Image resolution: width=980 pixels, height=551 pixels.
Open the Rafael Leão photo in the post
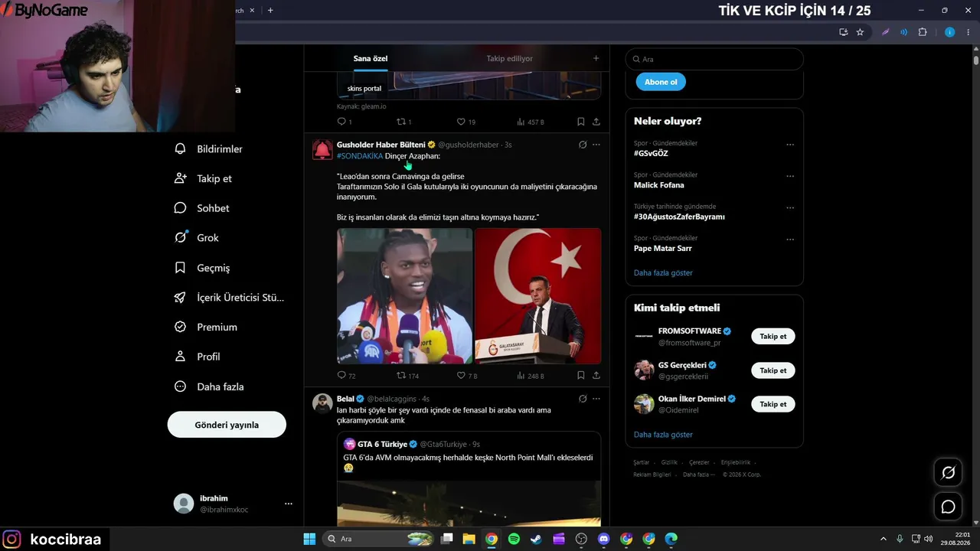coord(405,296)
